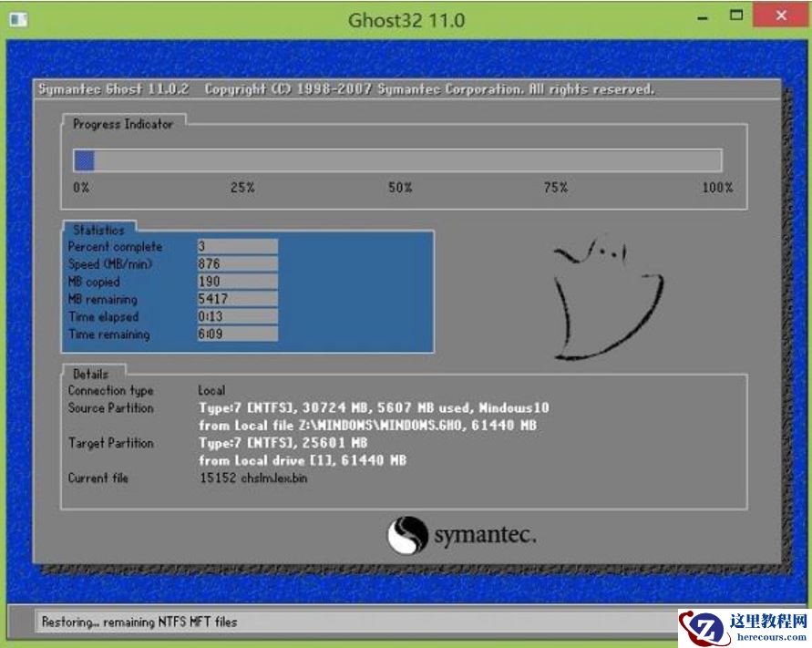Select the Speed (MB/min) value field
The image size is (812, 648).
click(x=237, y=264)
